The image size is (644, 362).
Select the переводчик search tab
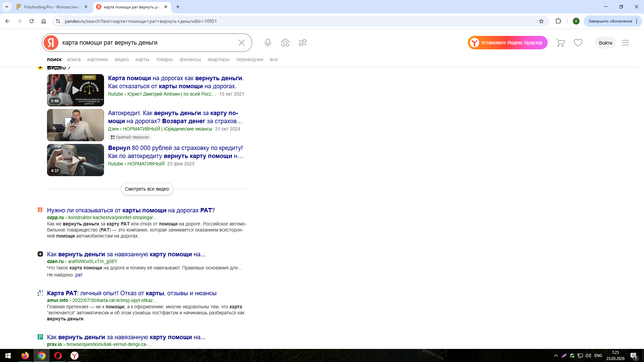coord(250,59)
